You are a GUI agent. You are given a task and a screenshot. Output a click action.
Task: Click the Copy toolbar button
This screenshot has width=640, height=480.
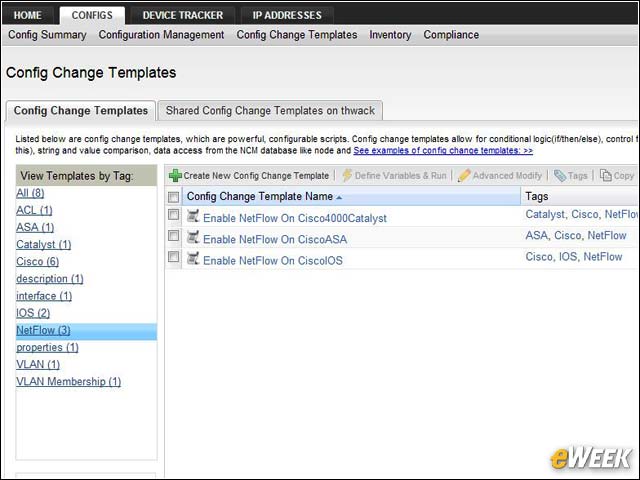point(617,176)
